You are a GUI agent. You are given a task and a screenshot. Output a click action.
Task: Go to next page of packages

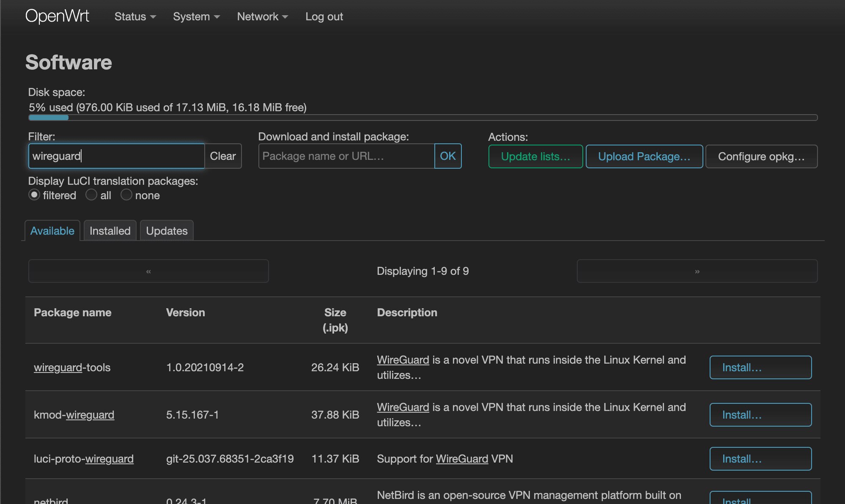697,271
